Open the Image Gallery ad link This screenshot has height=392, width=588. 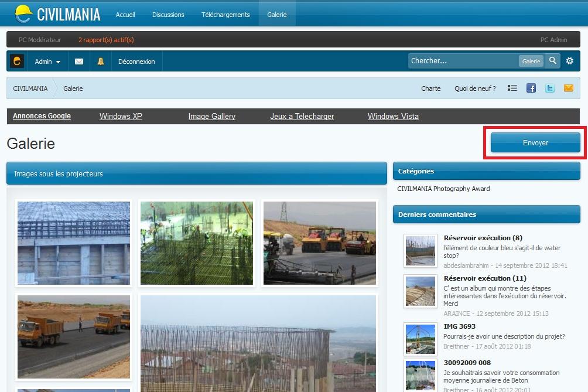click(212, 116)
